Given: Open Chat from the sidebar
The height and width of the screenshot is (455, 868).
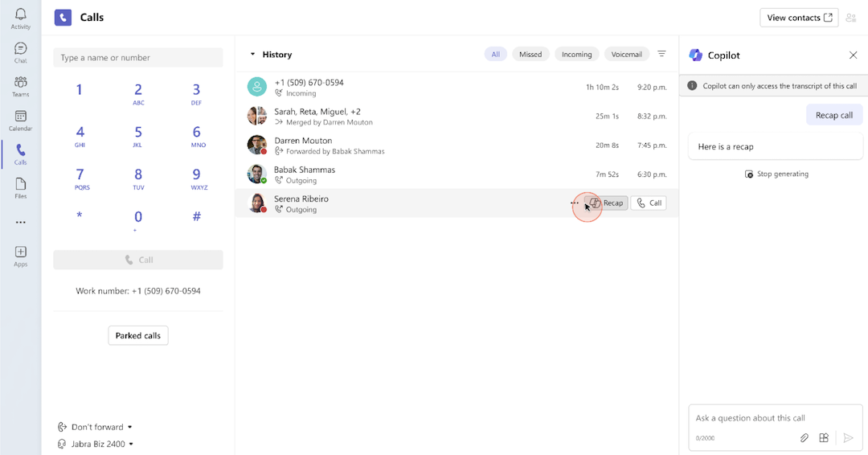Looking at the screenshot, I should 20,52.
